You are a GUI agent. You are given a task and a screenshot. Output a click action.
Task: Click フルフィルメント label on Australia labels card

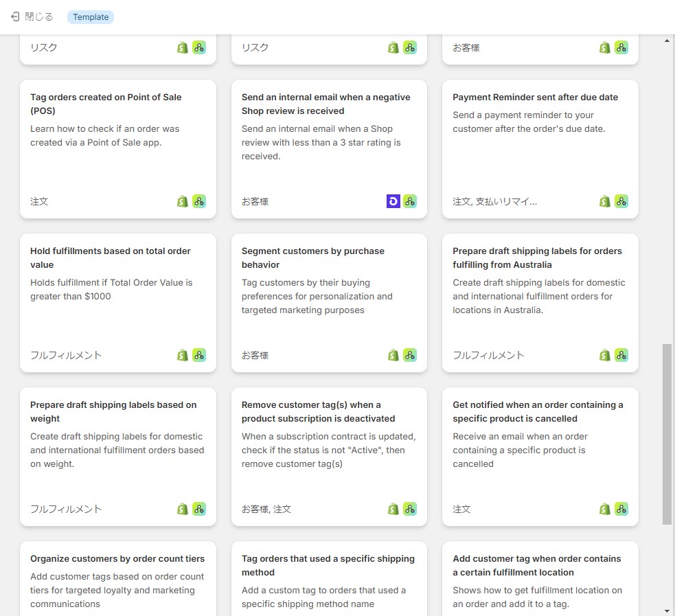[488, 355]
